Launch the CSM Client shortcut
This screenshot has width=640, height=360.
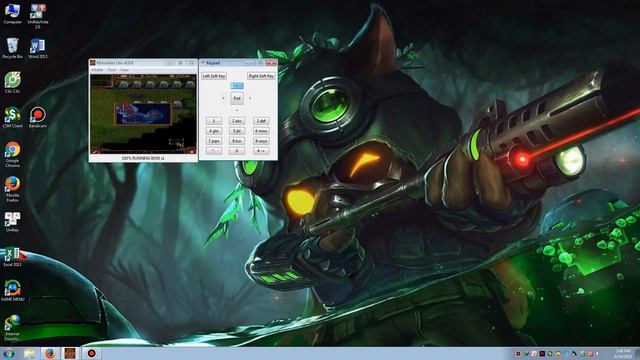pyautogui.click(x=12, y=117)
